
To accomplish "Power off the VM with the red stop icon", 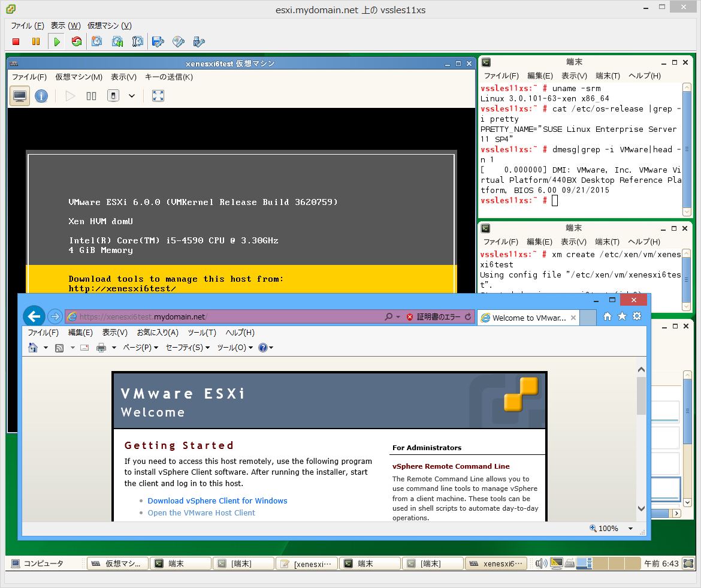I will (x=16, y=41).
